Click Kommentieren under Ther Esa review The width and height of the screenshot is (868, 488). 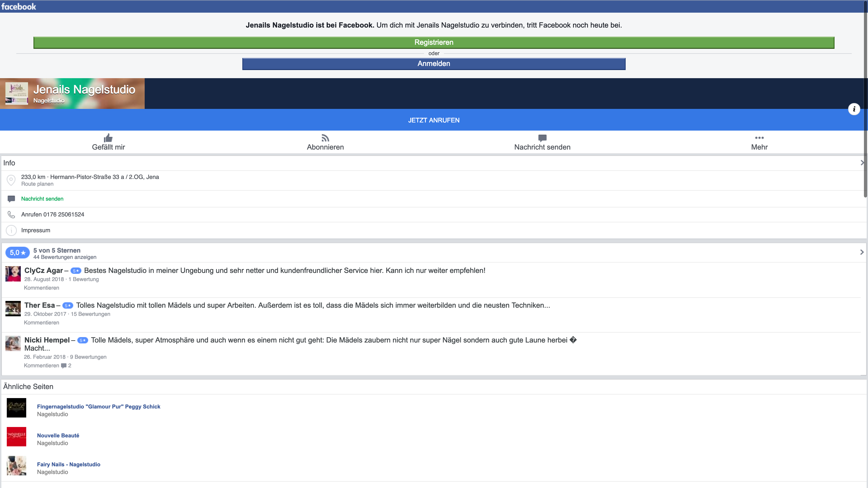pyautogui.click(x=41, y=323)
